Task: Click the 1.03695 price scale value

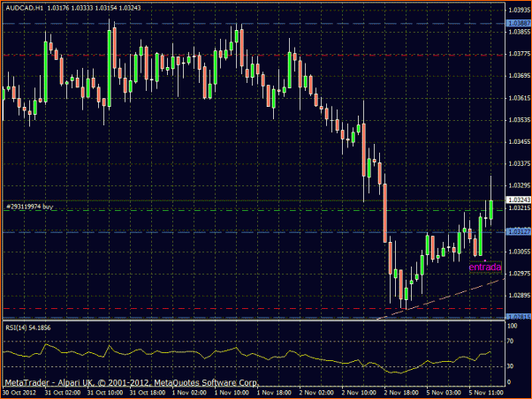Action: tap(519, 76)
